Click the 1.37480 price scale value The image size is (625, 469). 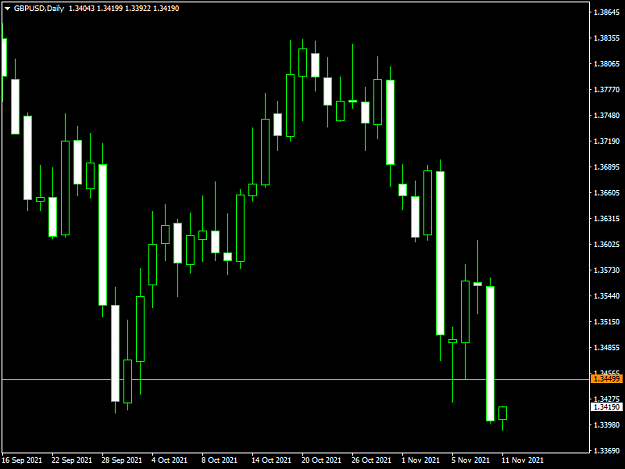(607, 115)
